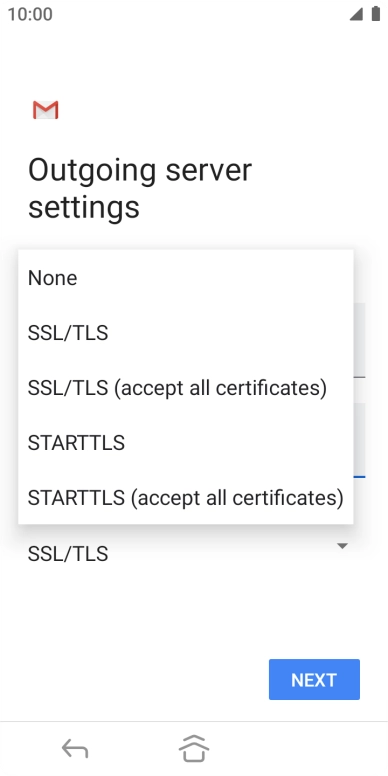The height and width of the screenshot is (776, 388).
Task: Tap the Outgoing server settings heading
Action: [140, 188]
